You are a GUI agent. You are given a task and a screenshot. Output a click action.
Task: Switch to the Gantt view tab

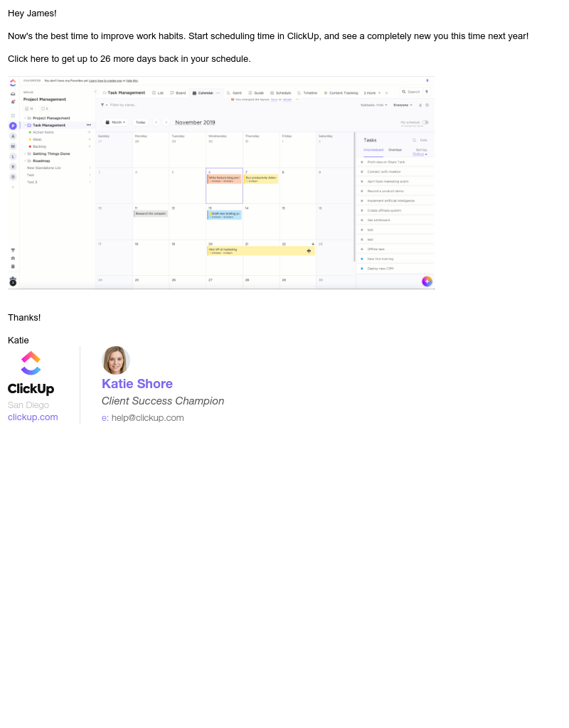(235, 93)
